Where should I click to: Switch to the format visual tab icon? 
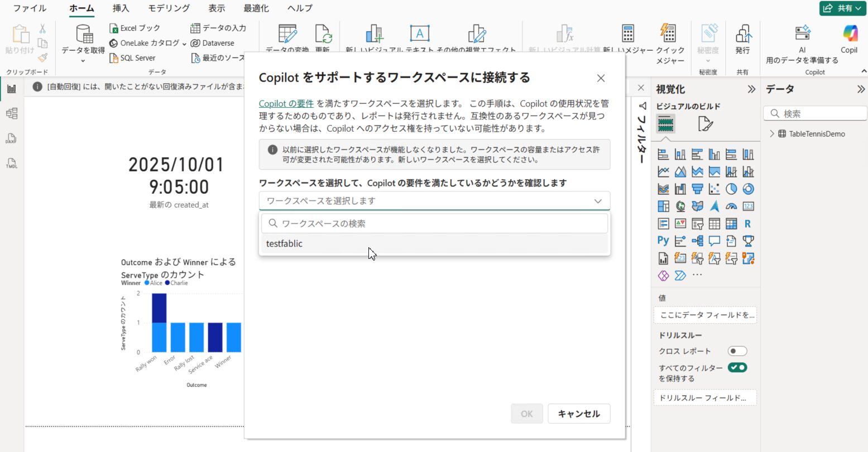(x=705, y=124)
